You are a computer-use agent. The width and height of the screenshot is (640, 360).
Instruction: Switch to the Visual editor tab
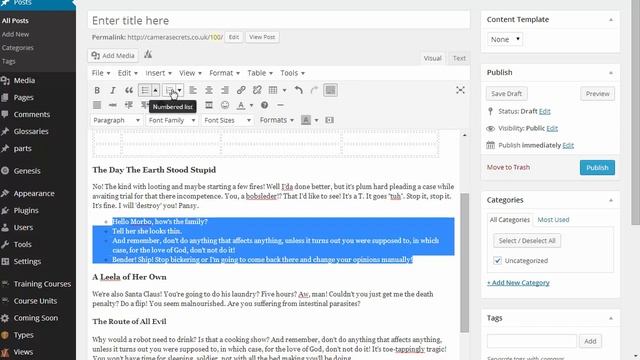432,58
